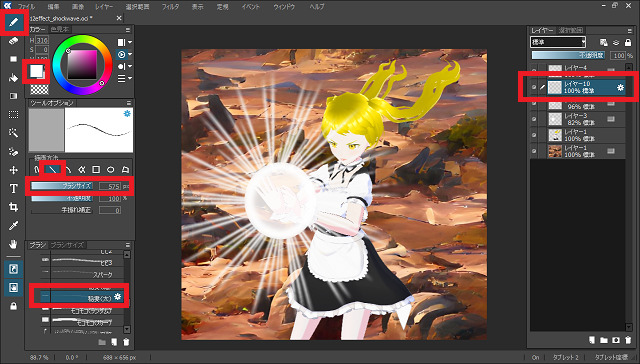Open the フィルタ menu
640x364 pixels.
[x=170, y=7]
